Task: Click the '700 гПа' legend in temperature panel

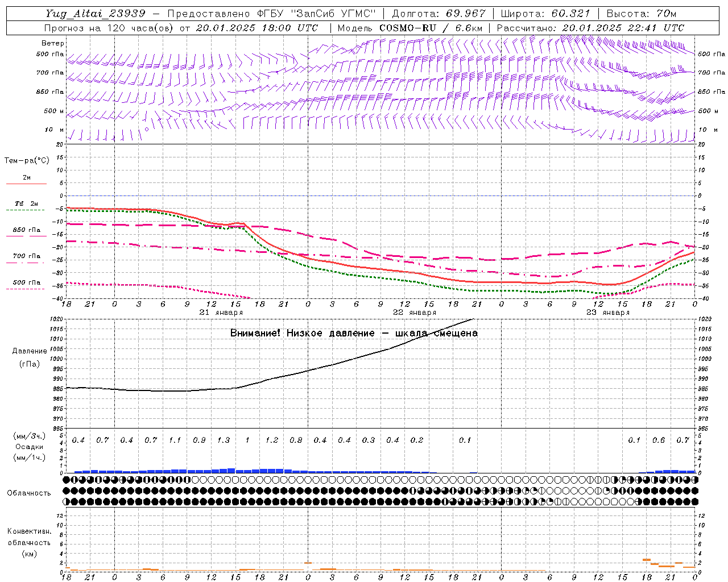Action: [x=26, y=256]
